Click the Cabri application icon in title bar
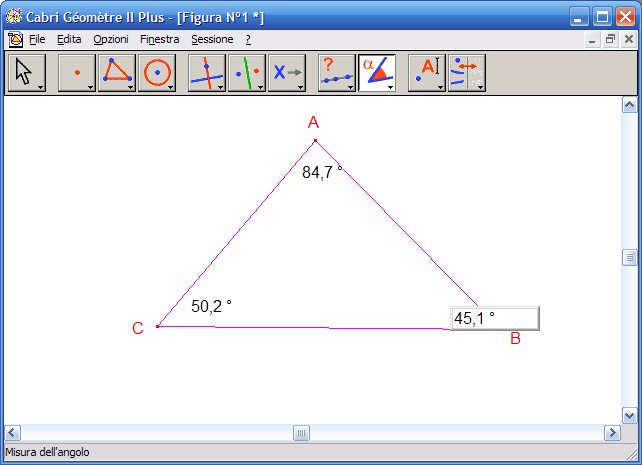642x465 pixels. point(14,17)
